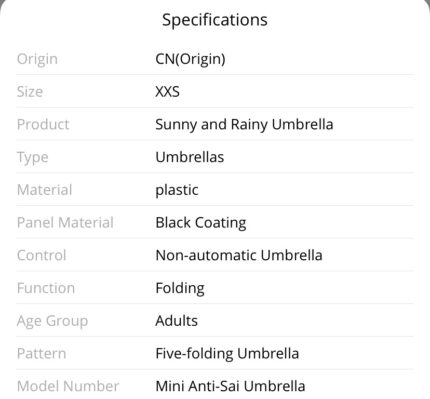Click the Panel Material label
This screenshot has height=399, width=430.
pyautogui.click(x=65, y=223)
